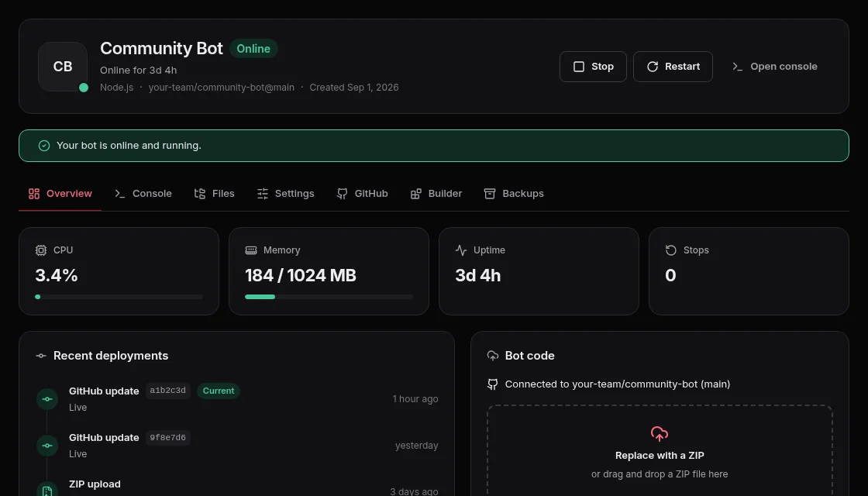
Task: Click the a1b2c3d deployment commit icon
Action: [x=47, y=399]
